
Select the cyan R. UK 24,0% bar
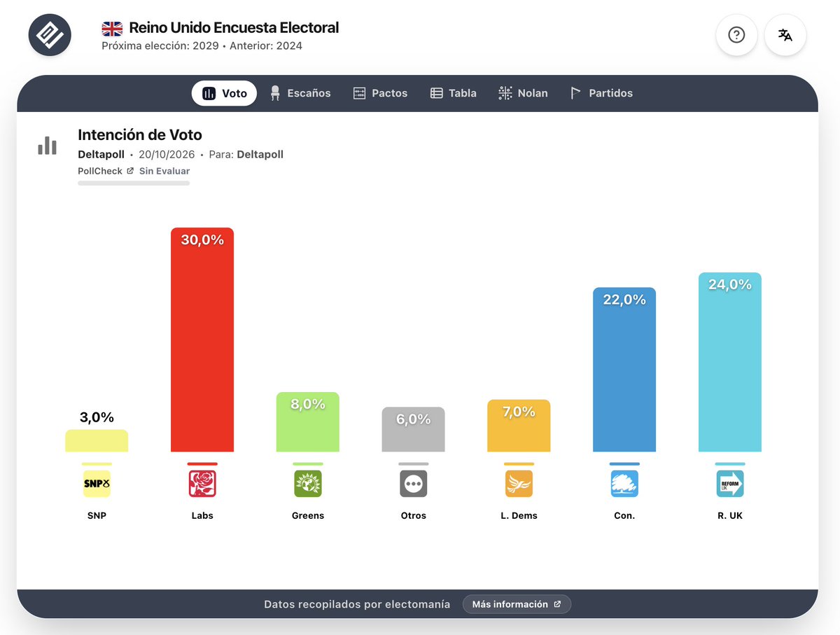pos(730,362)
